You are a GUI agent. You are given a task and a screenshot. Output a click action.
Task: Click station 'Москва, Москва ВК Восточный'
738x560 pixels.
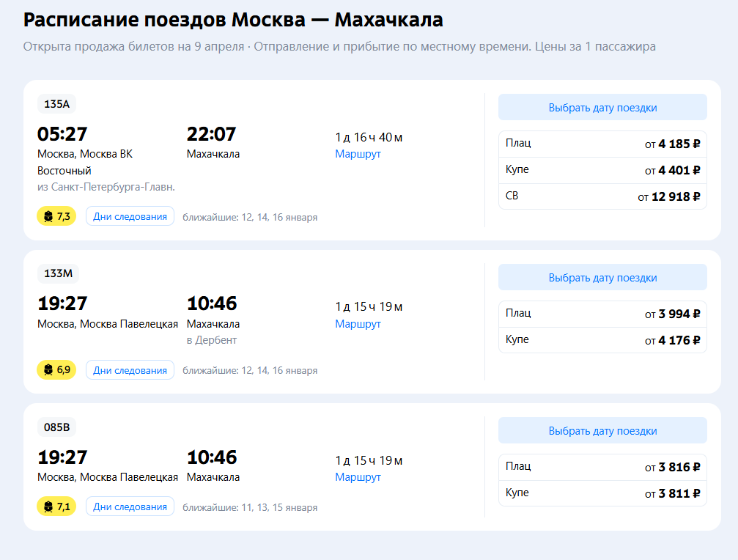[85, 162]
